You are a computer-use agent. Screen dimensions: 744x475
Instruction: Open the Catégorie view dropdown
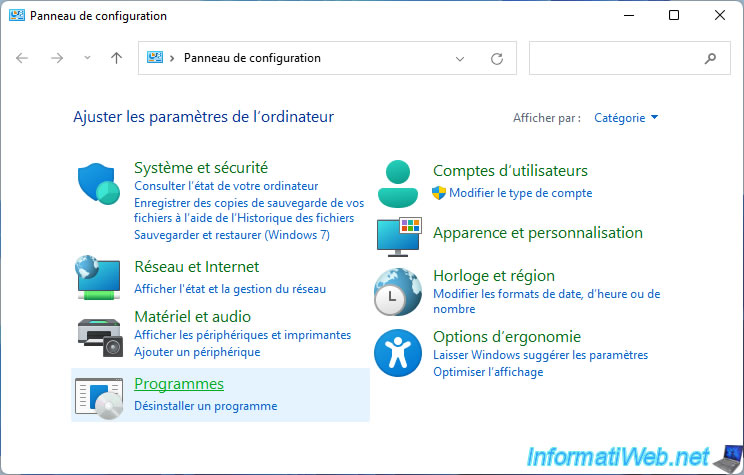pos(626,118)
